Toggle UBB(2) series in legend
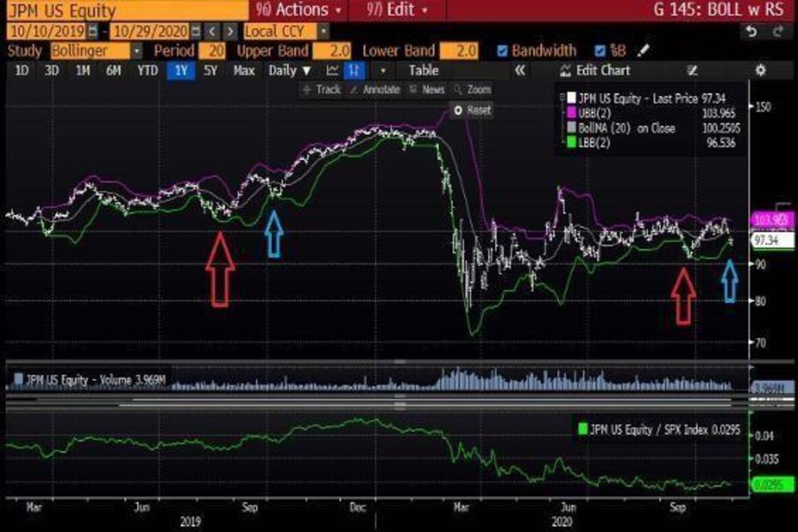This screenshot has width=798, height=532. pos(564,114)
